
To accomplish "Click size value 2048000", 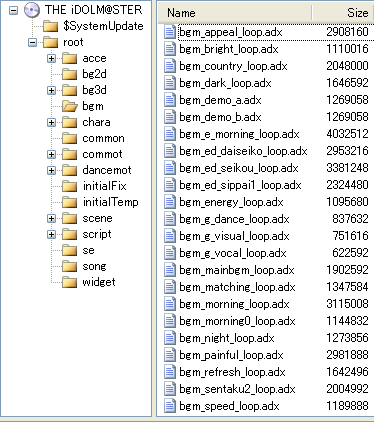I will [x=347, y=66].
